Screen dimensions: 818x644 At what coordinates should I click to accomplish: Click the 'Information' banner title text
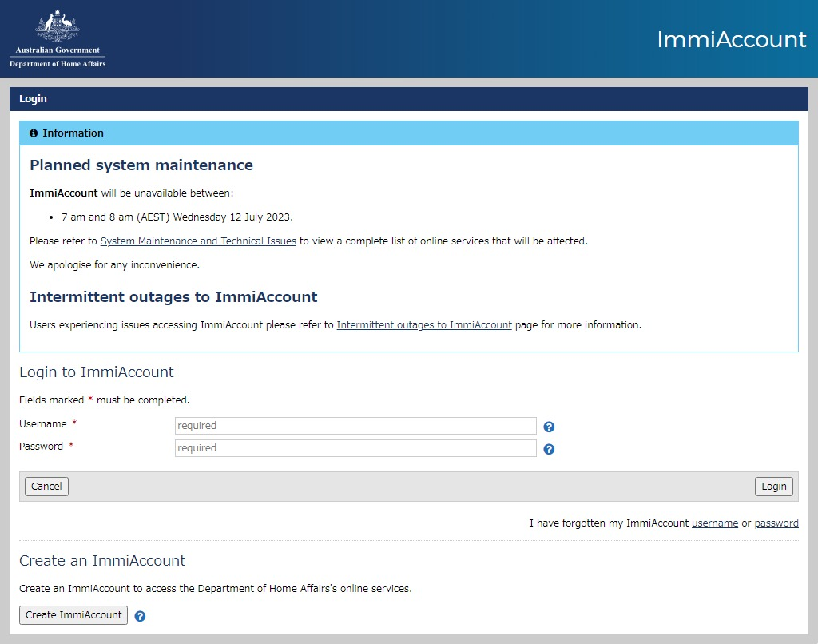[x=73, y=133]
